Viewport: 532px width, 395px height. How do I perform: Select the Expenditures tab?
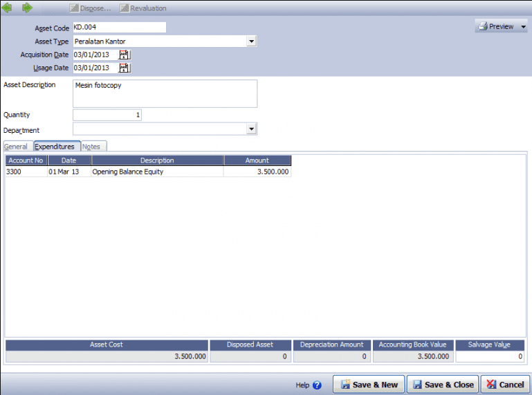coord(55,147)
